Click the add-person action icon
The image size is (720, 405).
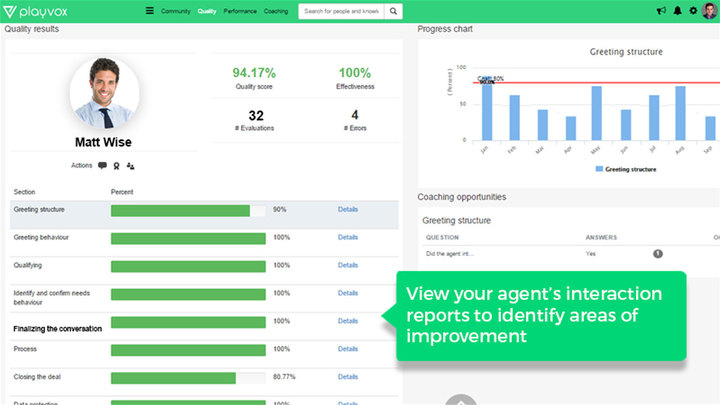click(131, 166)
